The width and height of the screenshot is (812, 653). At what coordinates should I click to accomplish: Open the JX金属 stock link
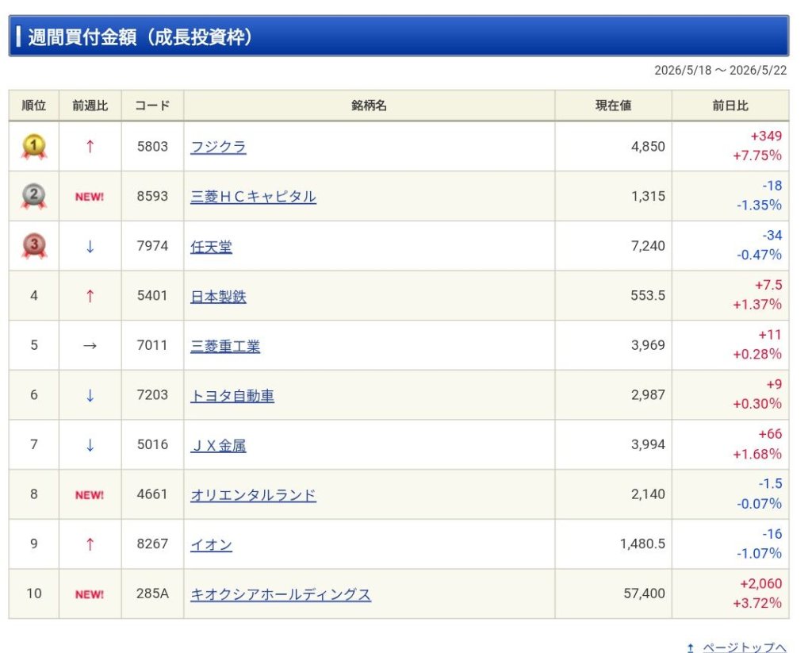tap(218, 446)
